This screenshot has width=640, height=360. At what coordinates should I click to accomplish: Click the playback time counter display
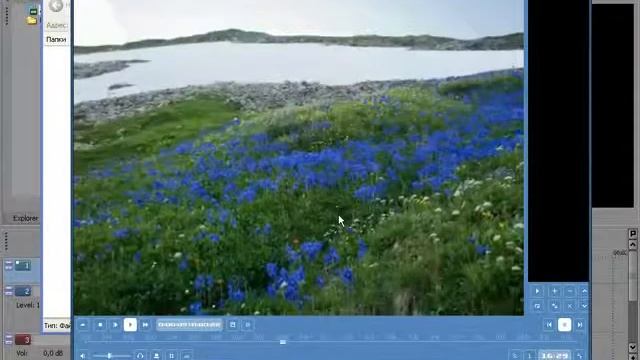[x=189, y=325]
